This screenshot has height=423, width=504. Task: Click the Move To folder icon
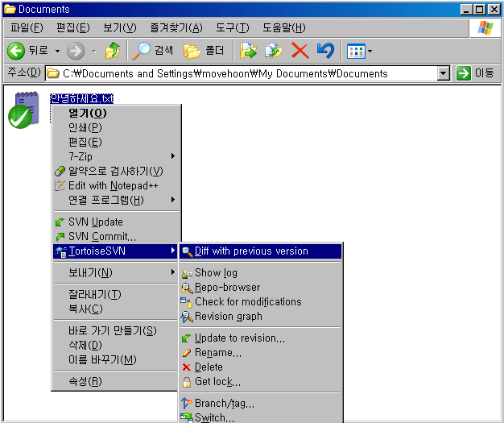point(248,51)
